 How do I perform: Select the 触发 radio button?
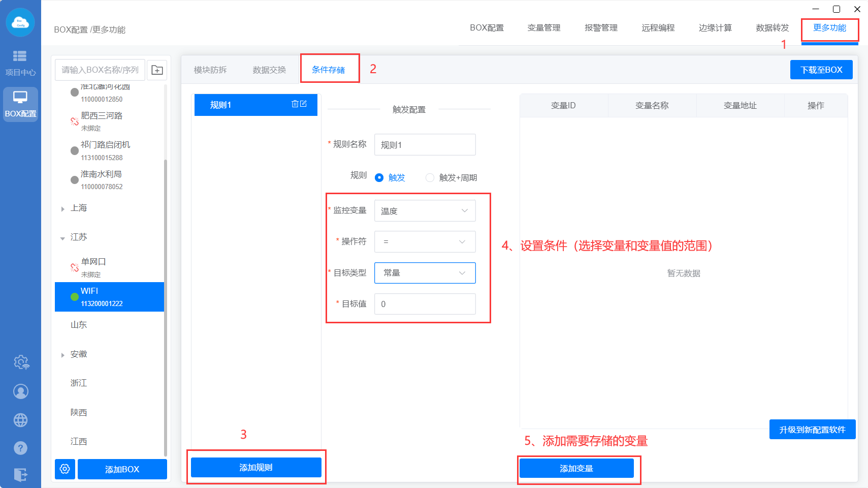(x=379, y=178)
